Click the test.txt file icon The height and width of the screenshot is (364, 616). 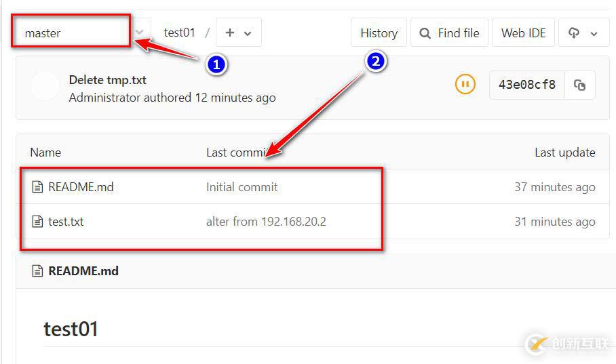[37, 222]
